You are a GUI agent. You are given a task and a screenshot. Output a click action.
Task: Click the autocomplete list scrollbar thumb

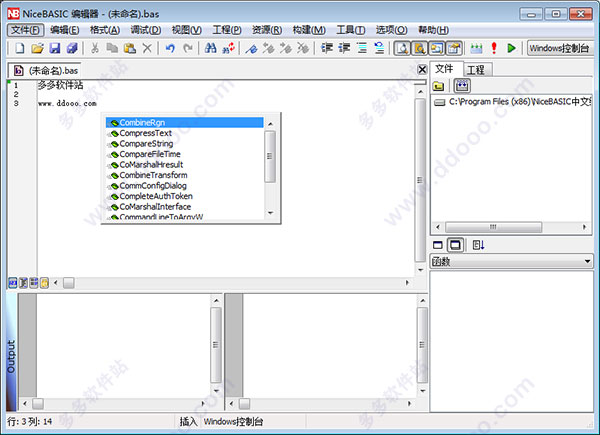click(x=270, y=156)
